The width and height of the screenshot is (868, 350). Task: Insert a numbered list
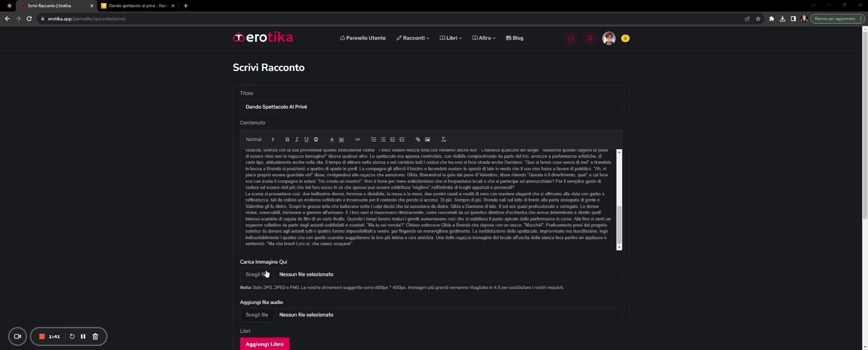point(373,140)
